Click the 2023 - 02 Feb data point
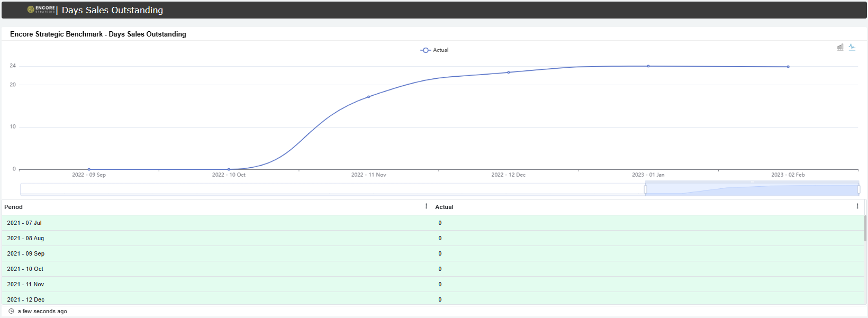Image resolution: width=868 pixels, height=318 pixels. (x=788, y=67)
